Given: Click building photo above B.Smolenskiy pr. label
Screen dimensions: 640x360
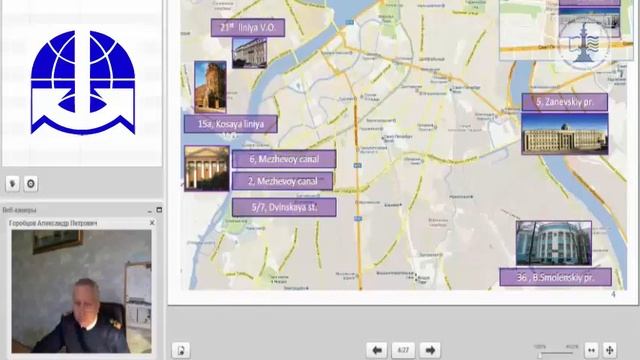Looking at the screenshot, I should coord(554,243).
